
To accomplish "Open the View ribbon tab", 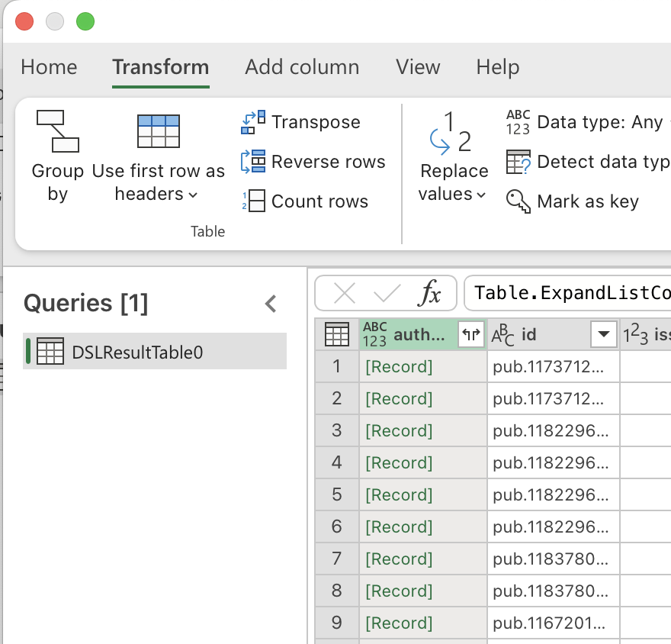I will click(x=418, y=67).
